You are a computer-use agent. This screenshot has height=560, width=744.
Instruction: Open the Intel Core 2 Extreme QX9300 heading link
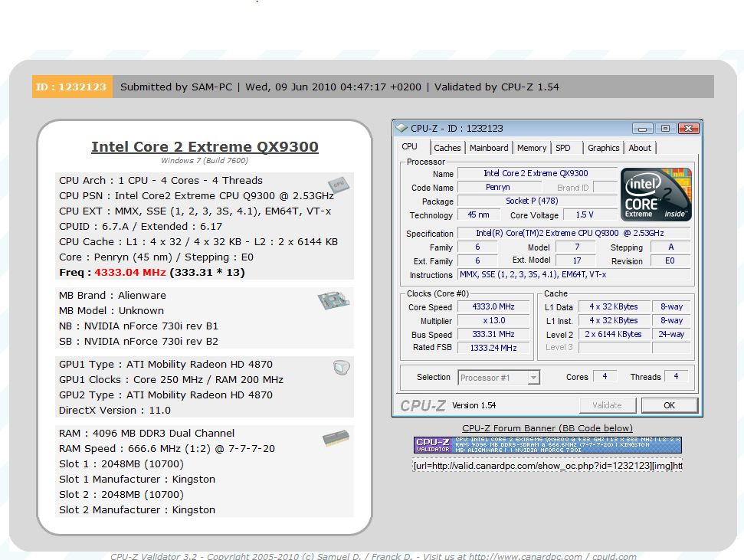pyautogui.click(x=205, y=146)
